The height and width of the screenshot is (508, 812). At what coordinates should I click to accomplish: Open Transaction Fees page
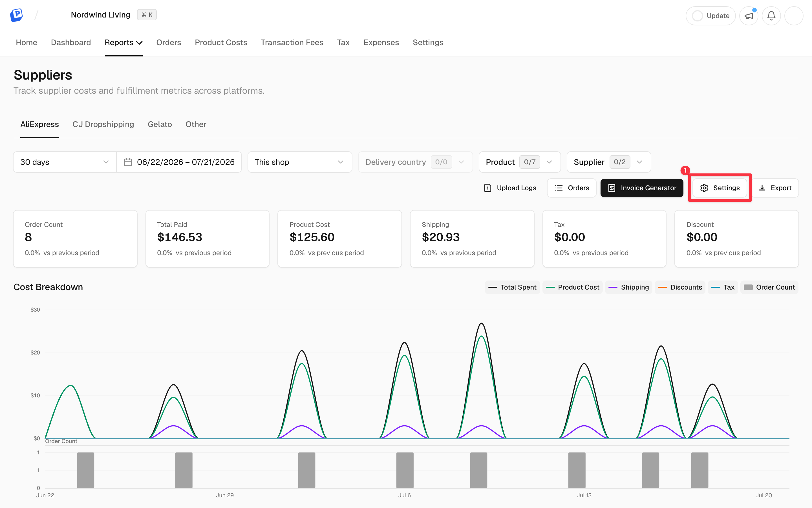pyautogui.click(x=292, y=42)
